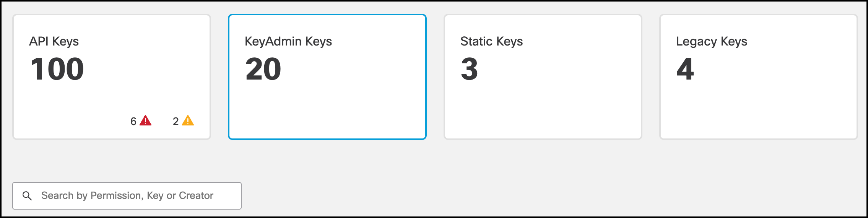Click the 20 count under KeyAdmin Keys

263,69
